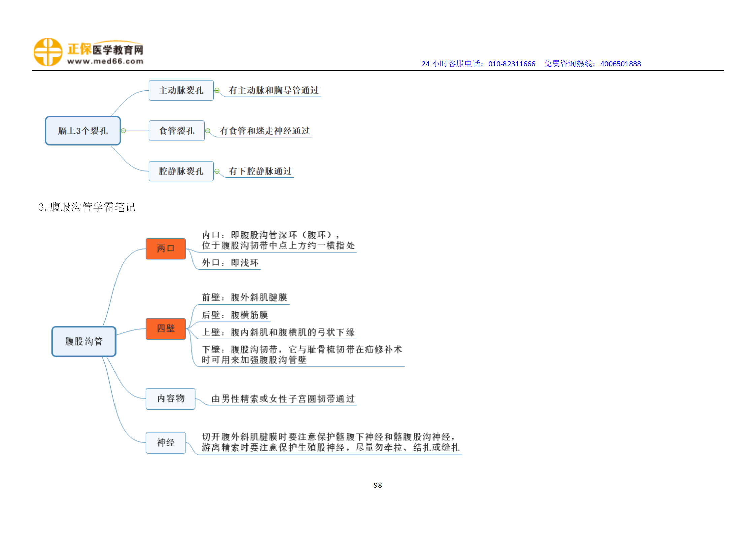Click phone number 010-82311666
Image resolution: width=756 pixels, height=534 pixels.
(511, 63)
